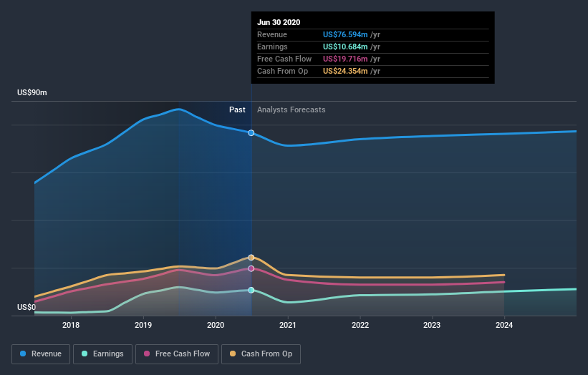Click the Free Cash Flow label in tooltip
The image size is (588, 375).
pyautogui.click(x=284, y=59)
